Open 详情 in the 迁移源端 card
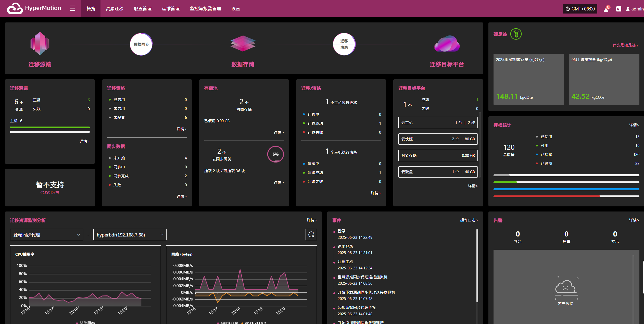Screen dimensions: 644x324 pyautogui.click(x=84, y=141)
